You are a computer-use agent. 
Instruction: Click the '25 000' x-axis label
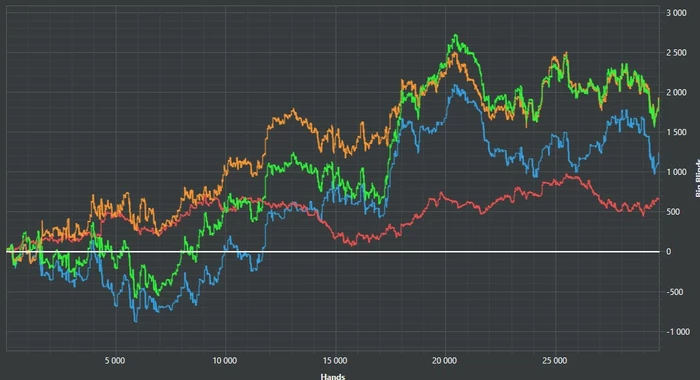554,361
